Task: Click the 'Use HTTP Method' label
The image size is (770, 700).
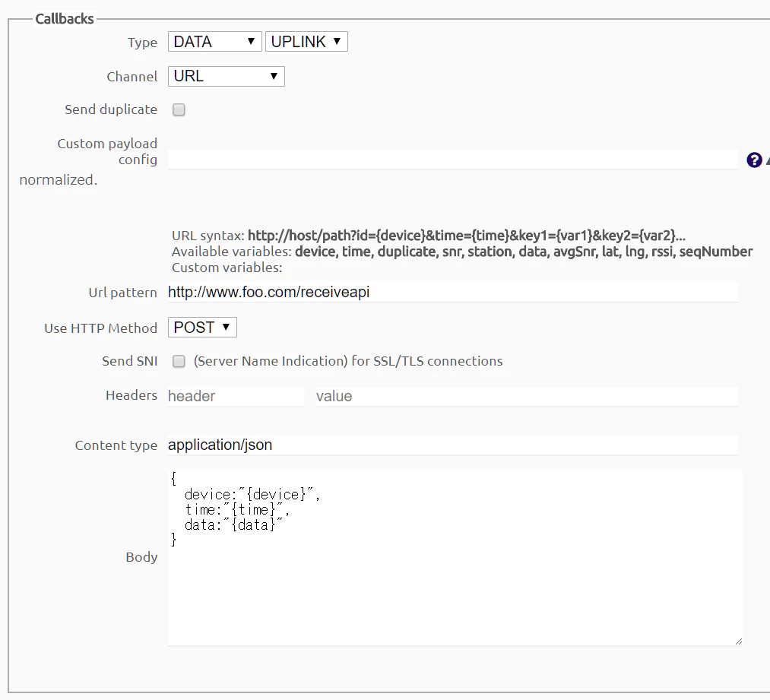Action: pyautogui.click(x=100, y=328)
